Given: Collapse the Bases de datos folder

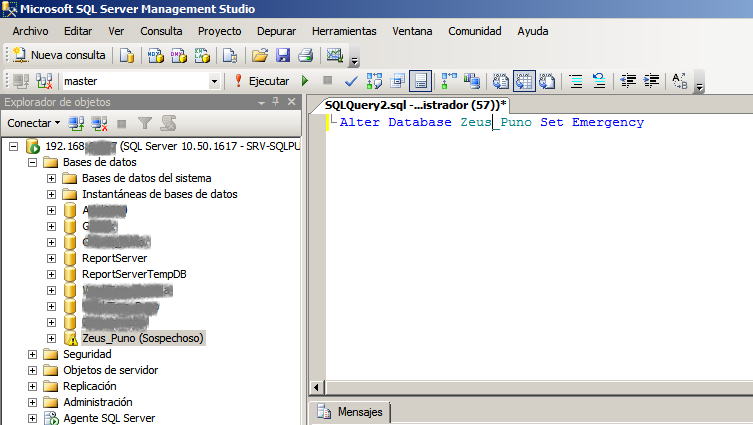Looking at the screenshot, I should [x=32, y=162].
